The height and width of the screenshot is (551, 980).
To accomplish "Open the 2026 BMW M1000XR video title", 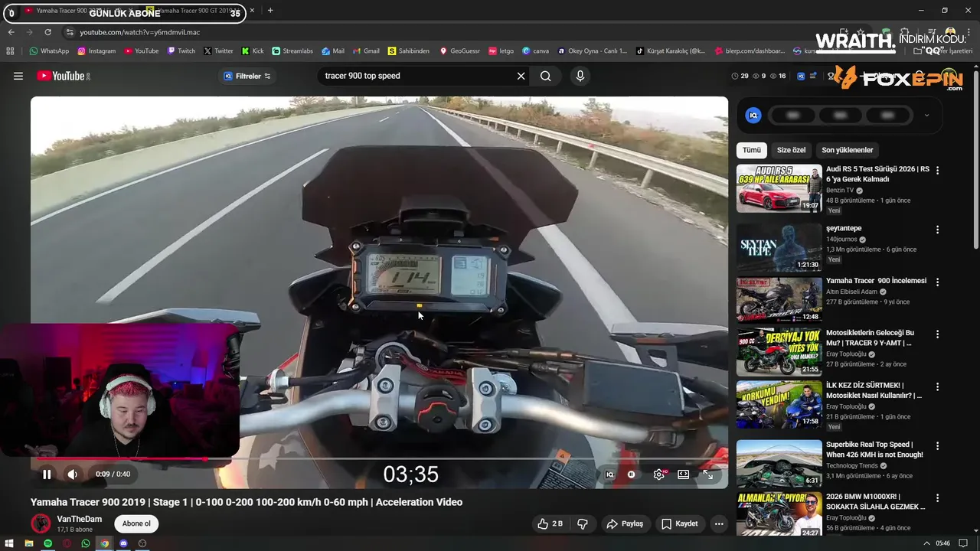I will point(876,501).
